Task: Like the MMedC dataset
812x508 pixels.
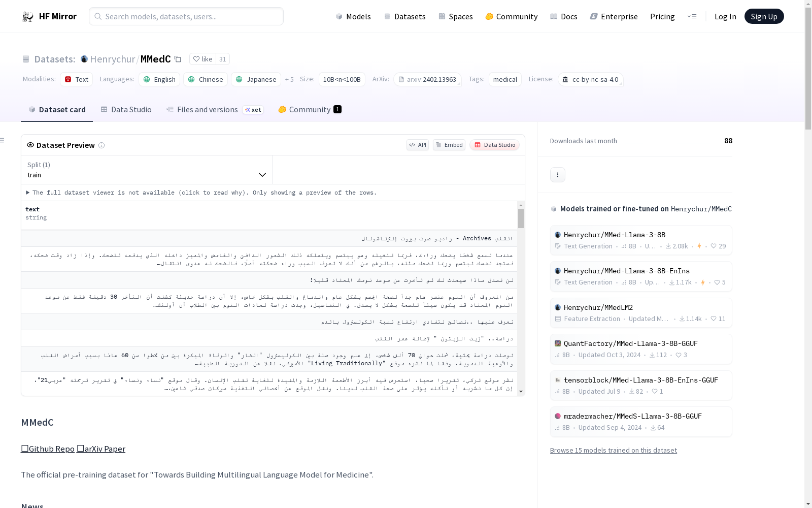Action: pos(202,59)
